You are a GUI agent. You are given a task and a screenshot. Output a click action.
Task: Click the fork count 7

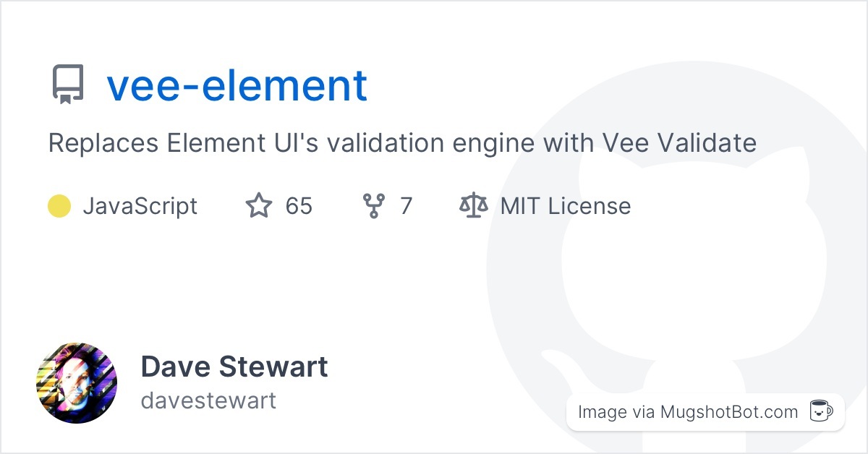(406, 206)
